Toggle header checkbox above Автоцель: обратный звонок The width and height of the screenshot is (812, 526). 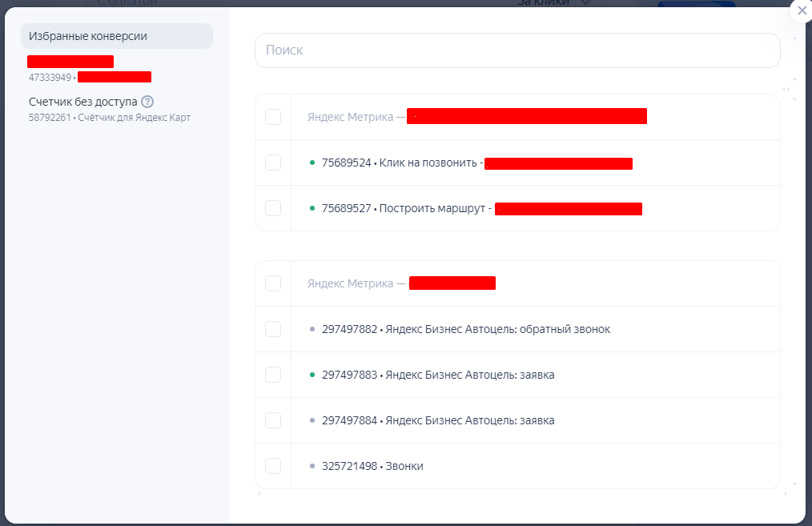[x=273, y=283]
